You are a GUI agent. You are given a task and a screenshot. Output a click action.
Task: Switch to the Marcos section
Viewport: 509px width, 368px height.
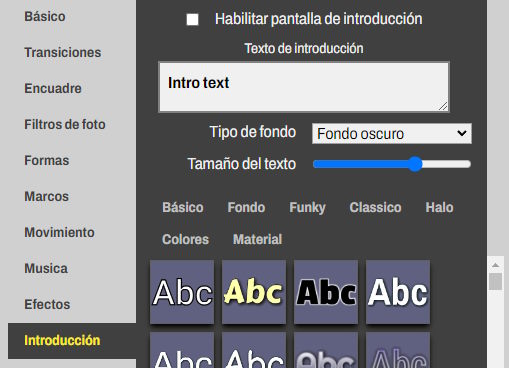[x=46, y=196]
